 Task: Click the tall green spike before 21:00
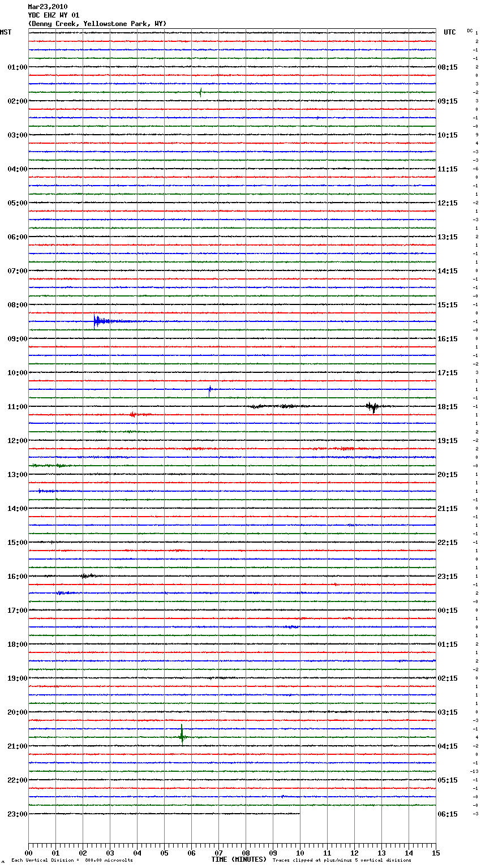[x=182, y=735]
